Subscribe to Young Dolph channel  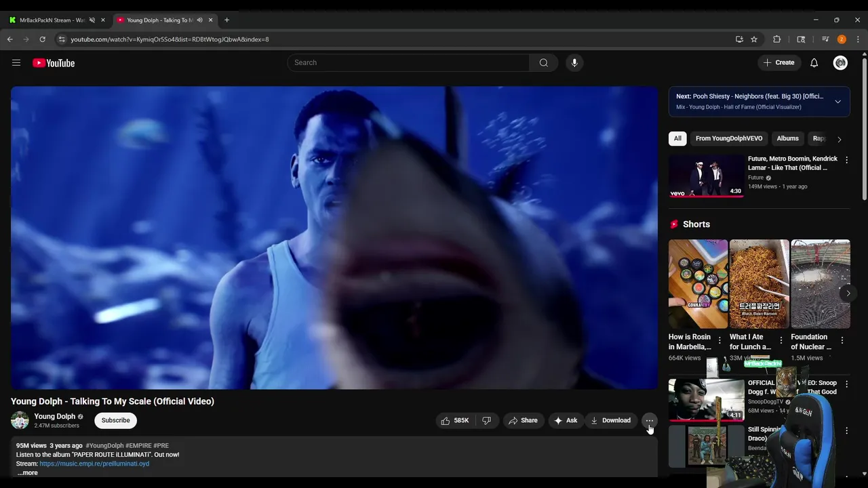coord(115,421)
